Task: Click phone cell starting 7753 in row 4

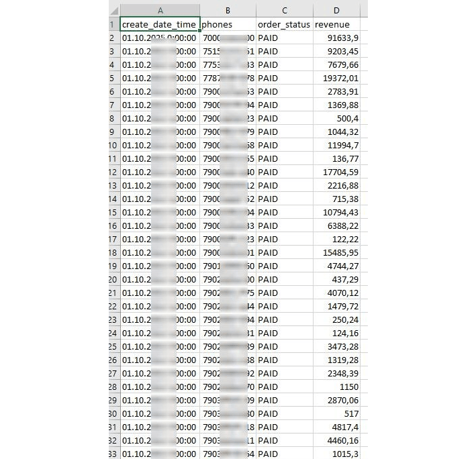Action: (228, 64)
